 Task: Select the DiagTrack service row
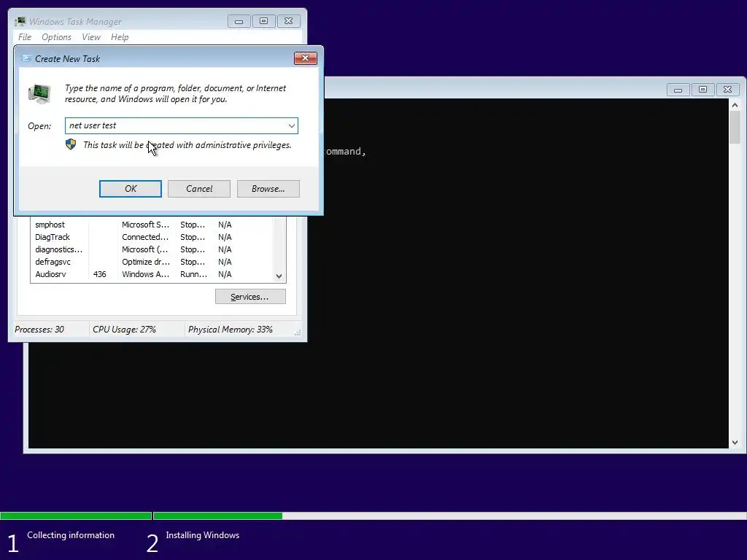pyautogui.click(x=152, y=237)
